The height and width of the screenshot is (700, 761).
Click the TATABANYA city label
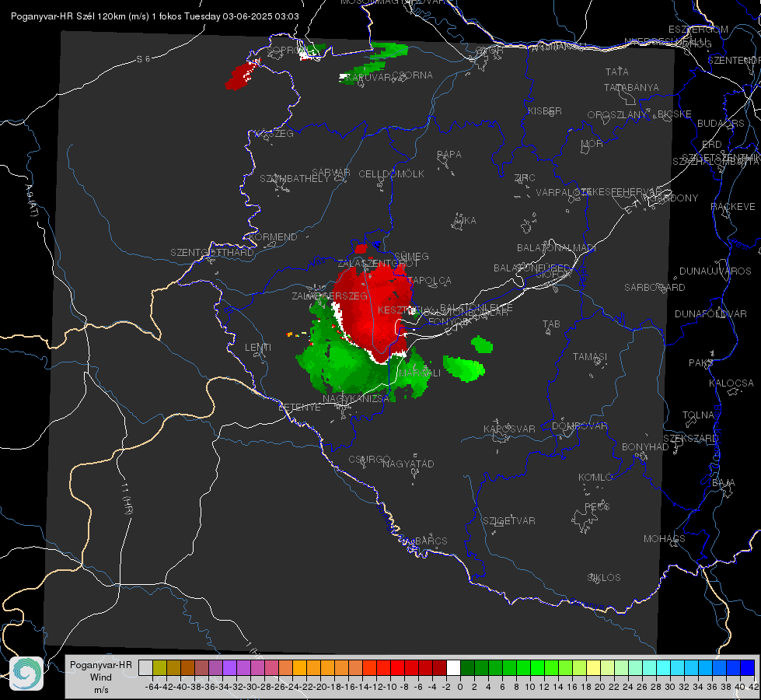click(631, 87)
